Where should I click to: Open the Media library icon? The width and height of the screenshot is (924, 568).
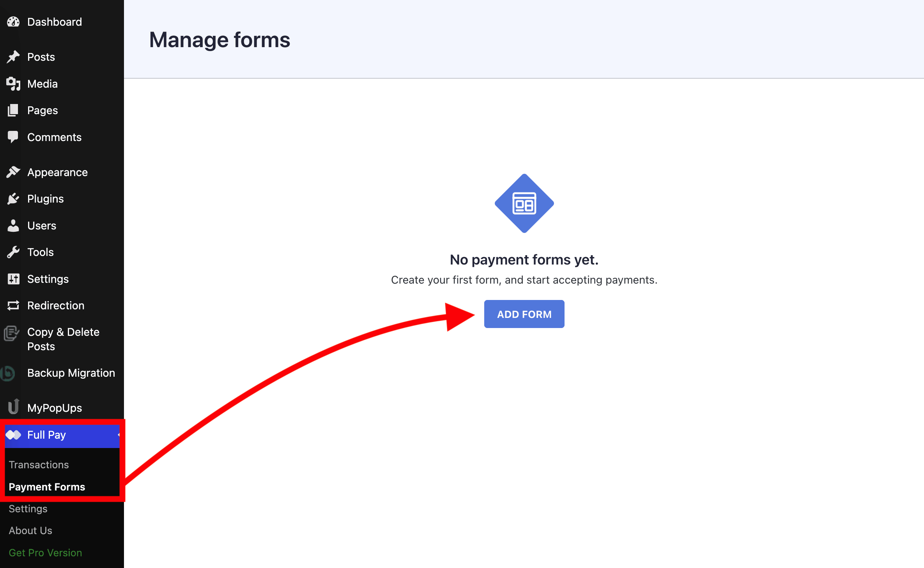[x=13, y=83]
